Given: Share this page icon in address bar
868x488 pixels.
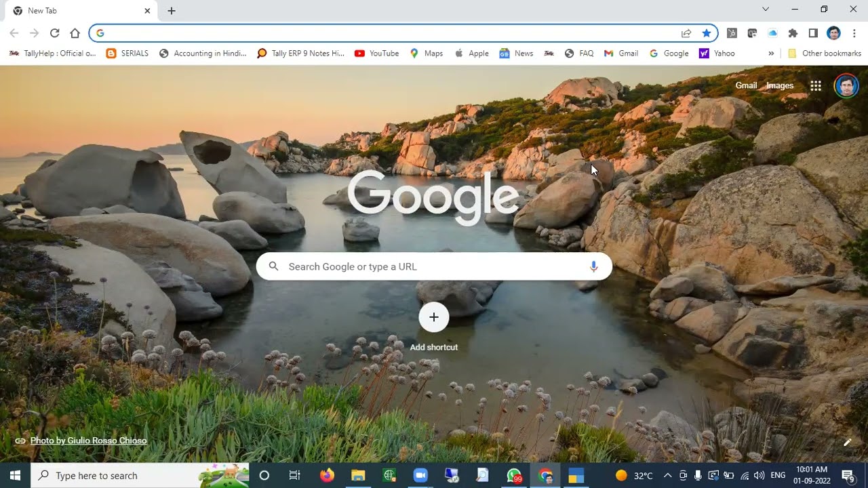Looking at the screenshot, I should (686, 33).
